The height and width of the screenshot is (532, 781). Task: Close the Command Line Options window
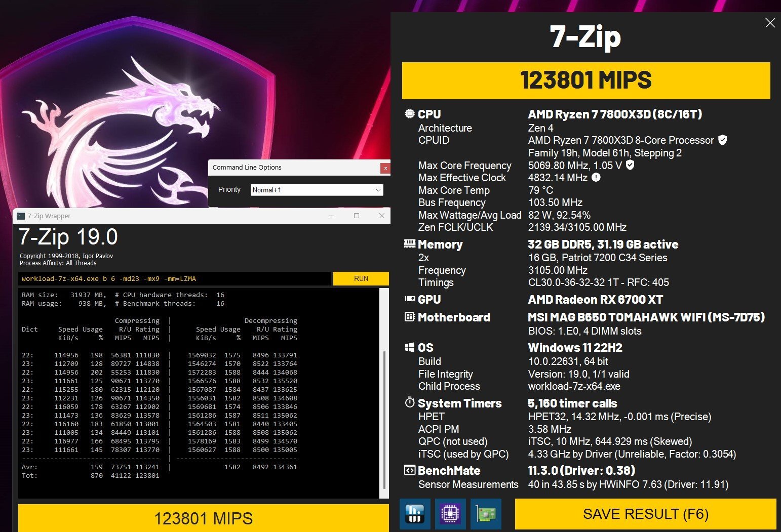pos(385,168)
